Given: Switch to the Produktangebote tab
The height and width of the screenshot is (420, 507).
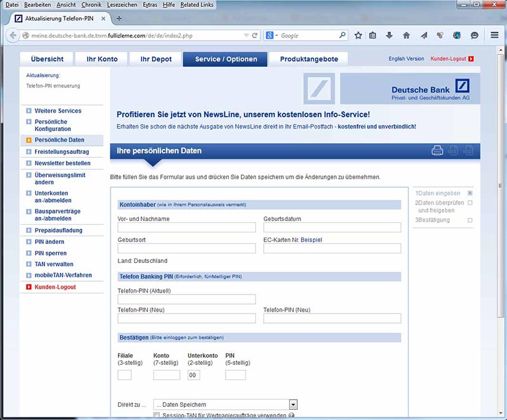Looking at the screenshot, I should [x=309, y=59].
